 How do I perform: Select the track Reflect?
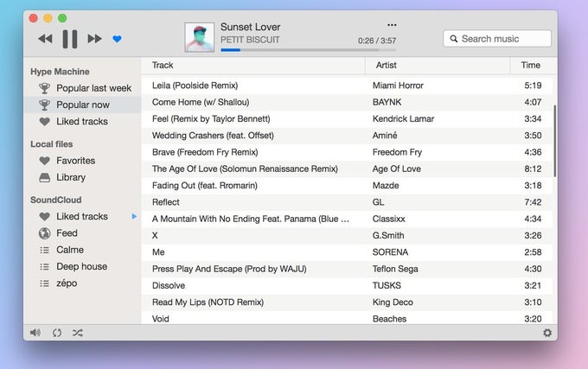pyautogui.click(x=347, y=202)
